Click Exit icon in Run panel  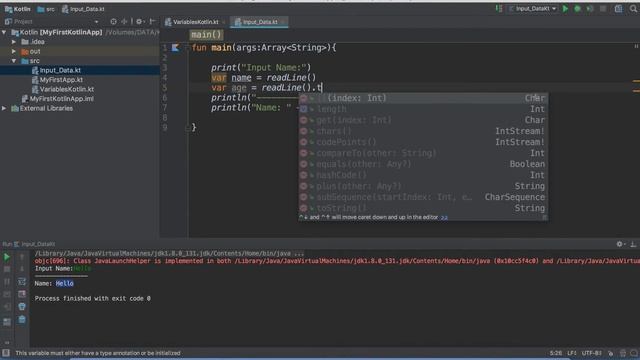(7, 307)
